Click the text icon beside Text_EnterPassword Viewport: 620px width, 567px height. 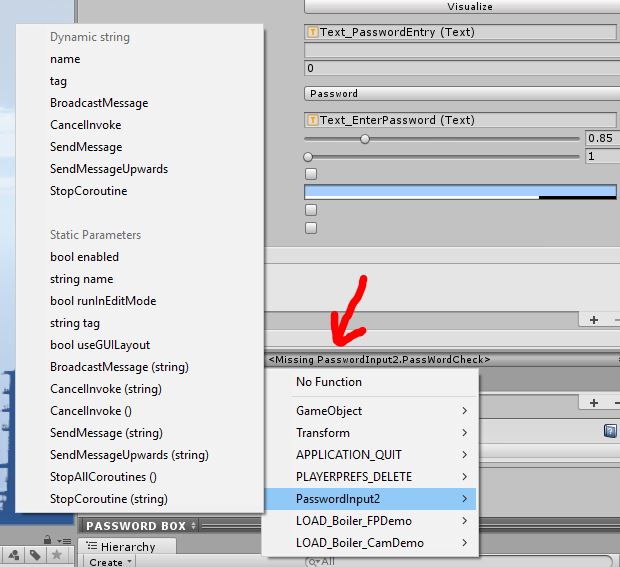311,120
